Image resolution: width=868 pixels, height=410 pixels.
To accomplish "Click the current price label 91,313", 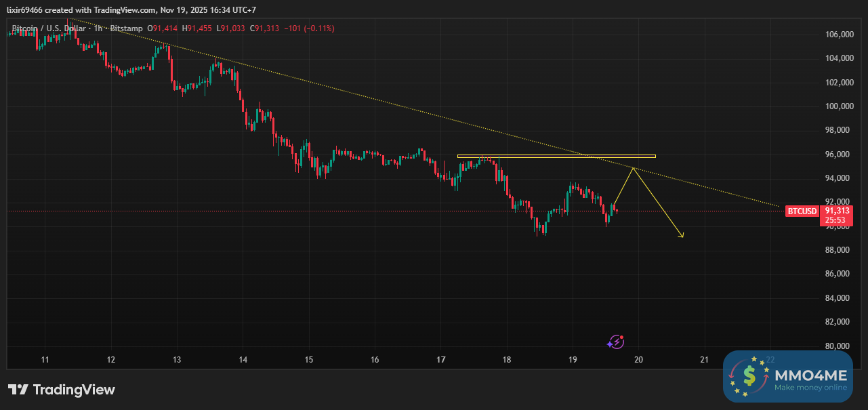I will coord(836,211).
